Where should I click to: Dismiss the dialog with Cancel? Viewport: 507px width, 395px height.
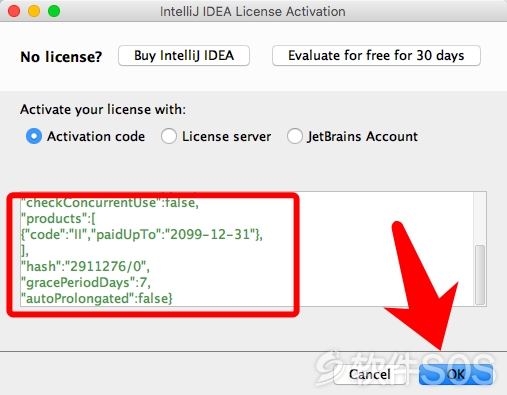pyautogui.click(x=370, y=374)
